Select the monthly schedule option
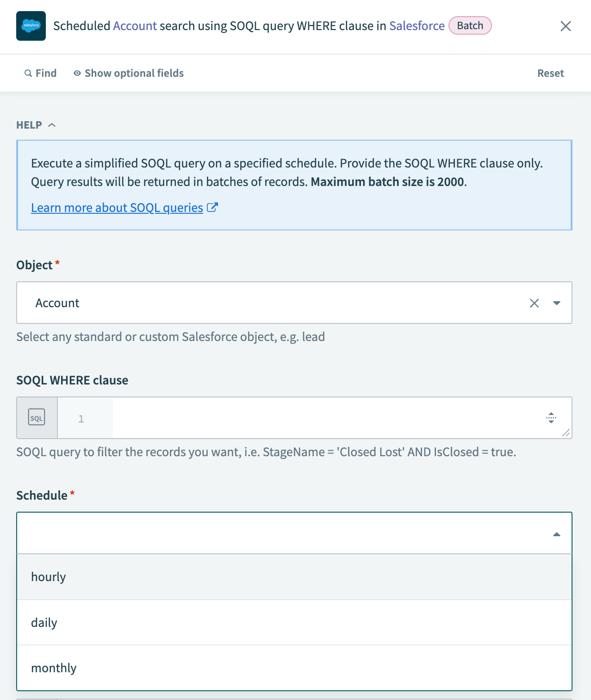The width and height of the screenshot is (591, 700). coord(54,668)
